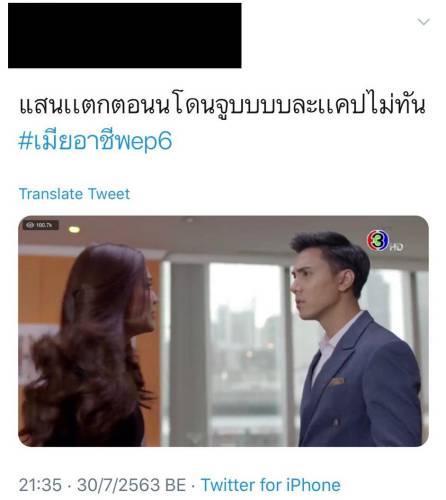Open the #เมียอาชีพep6 hashtag

(95, 140)
